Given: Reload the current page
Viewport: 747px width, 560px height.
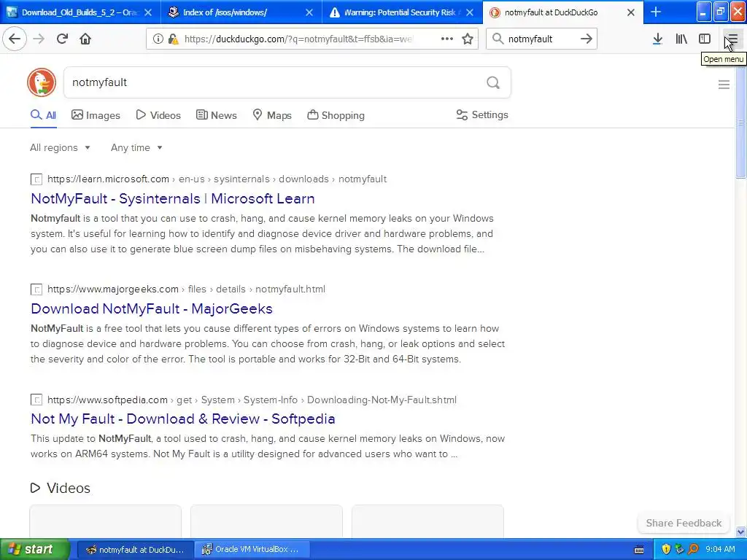Looking at the screenshot, I should 62,39.
